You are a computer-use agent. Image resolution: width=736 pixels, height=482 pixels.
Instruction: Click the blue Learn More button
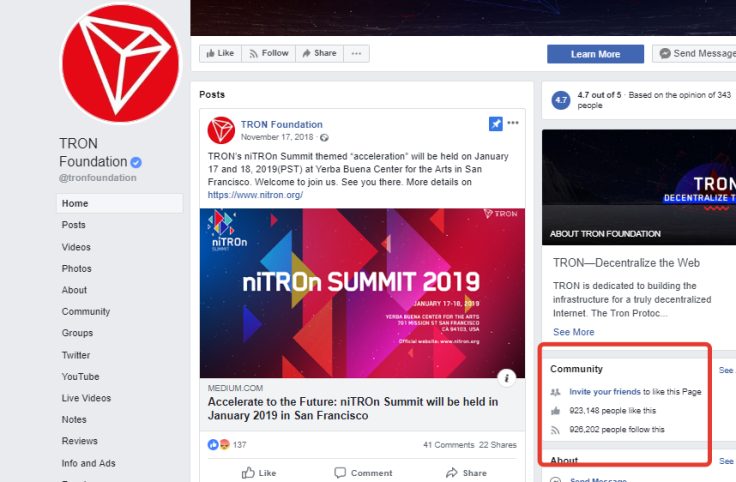pos(595,54)
